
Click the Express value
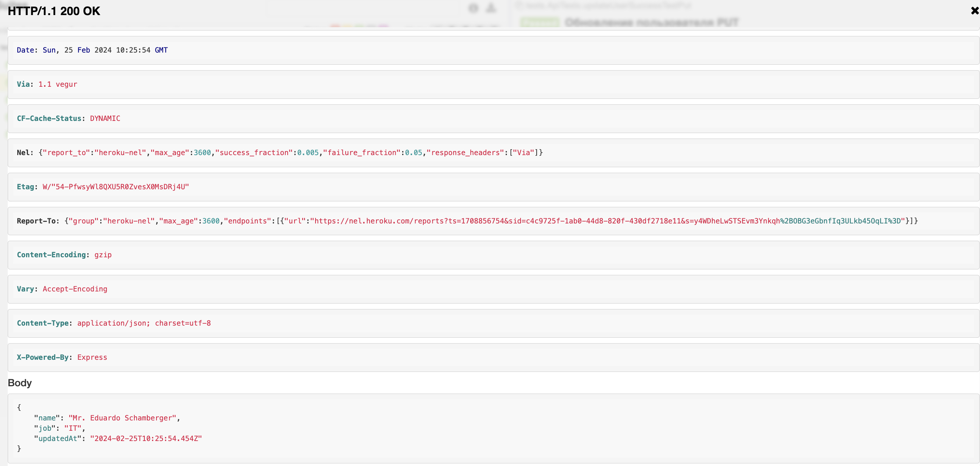pyautogui.click(x=92, y=358)
